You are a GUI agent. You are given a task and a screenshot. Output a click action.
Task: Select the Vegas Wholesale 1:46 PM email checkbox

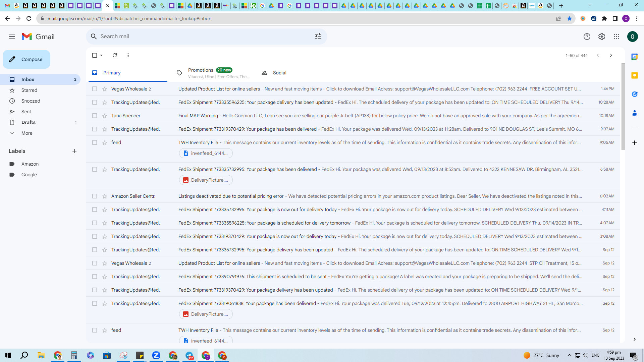pos(95,89)
